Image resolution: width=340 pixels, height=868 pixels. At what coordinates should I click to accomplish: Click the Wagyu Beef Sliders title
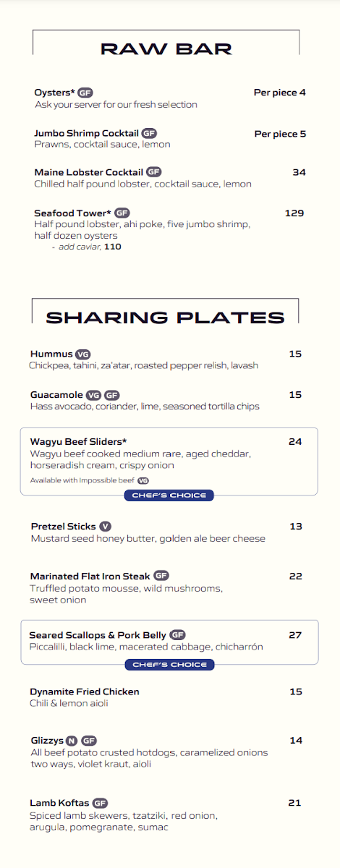coord(79,442)
